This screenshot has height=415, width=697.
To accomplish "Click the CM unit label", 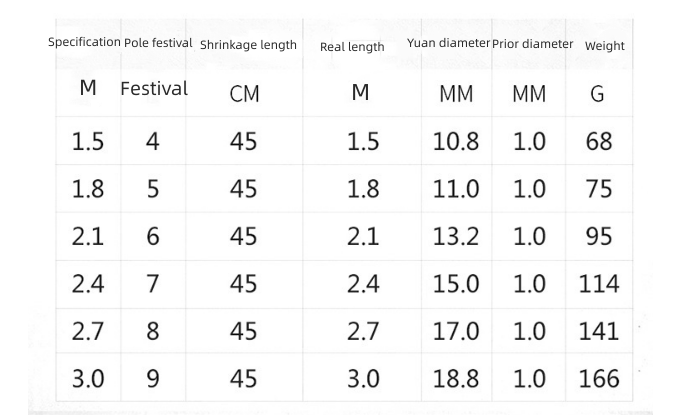I will 244,94.
